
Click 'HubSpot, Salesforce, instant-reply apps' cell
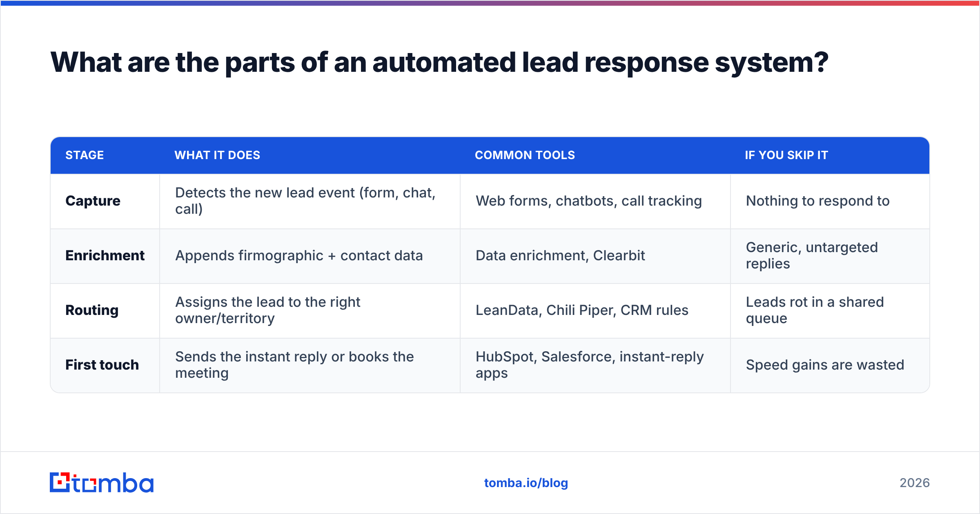click(x=595, y=365)
